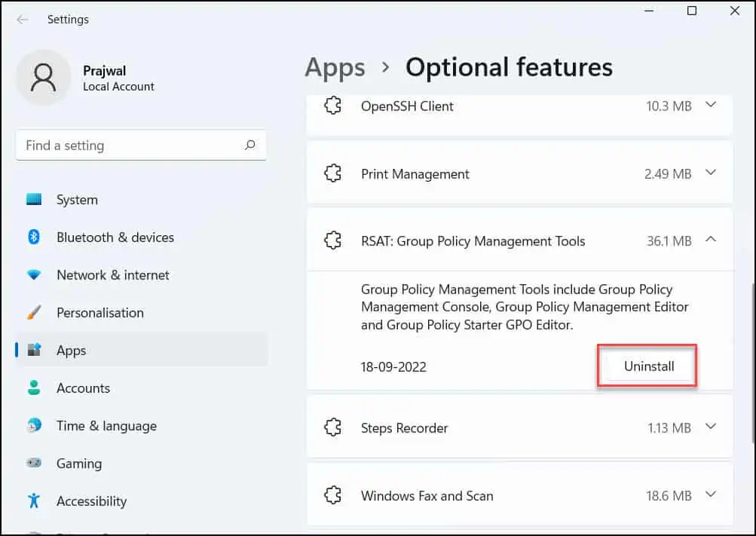Viewport: 756px width, 536px height.
Task: Click the Windows Fax and Scan label
Action: [x=427, y=496]
